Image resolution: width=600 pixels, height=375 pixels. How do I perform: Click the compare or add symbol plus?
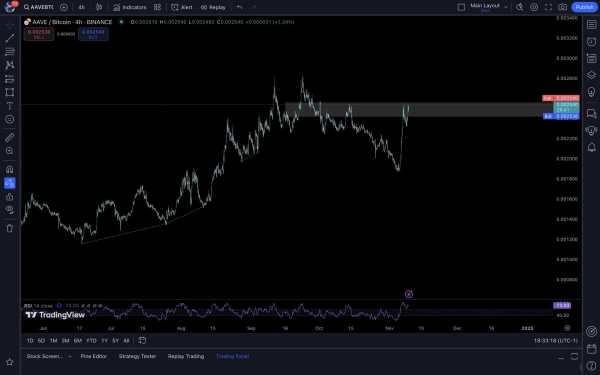click(64, 7)
